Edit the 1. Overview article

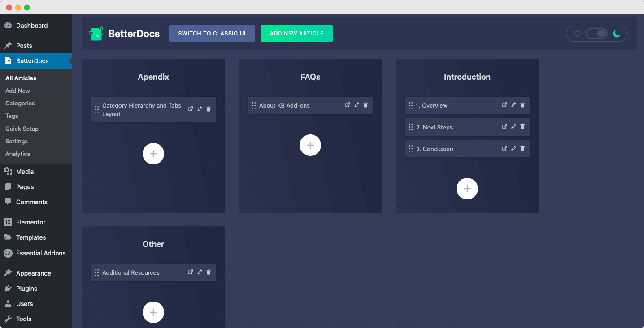(513, 105)
